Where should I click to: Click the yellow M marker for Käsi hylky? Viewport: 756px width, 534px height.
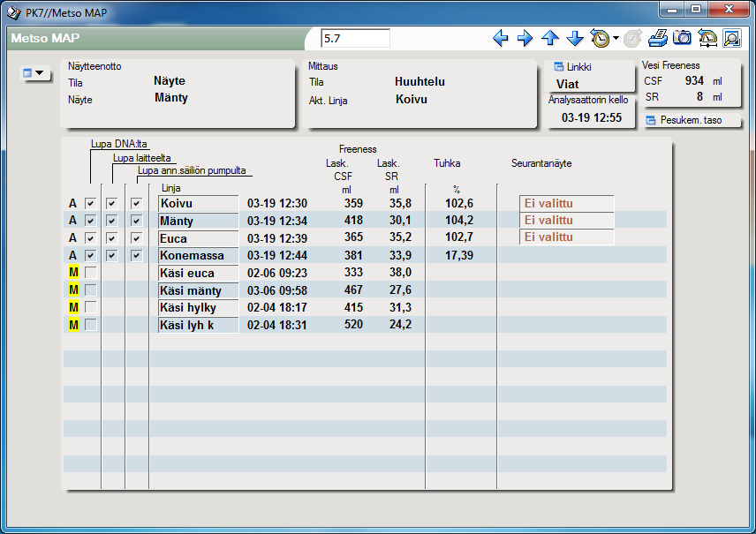coord(73,307)
